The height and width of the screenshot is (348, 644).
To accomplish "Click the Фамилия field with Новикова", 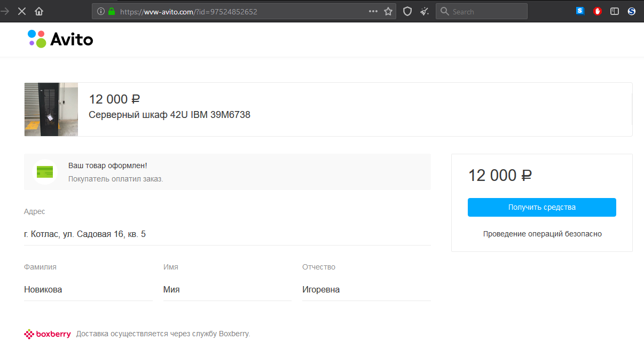I will (x=88, y=290).
